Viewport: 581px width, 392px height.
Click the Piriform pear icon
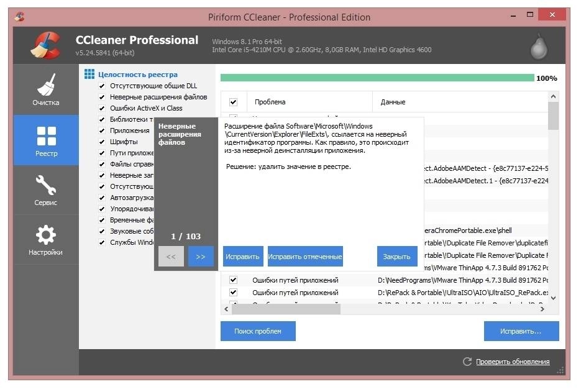539,47
